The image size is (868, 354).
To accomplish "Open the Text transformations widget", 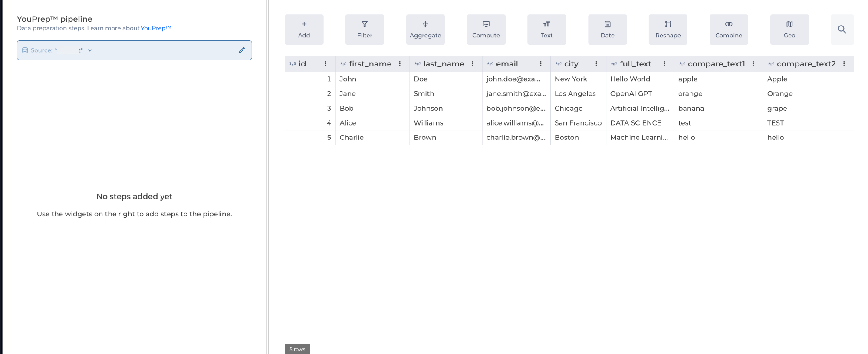I will coord(547,30).
